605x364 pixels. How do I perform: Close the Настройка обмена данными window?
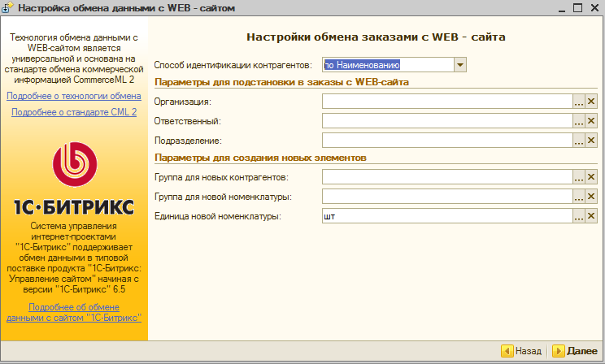[x=594, y=7]
